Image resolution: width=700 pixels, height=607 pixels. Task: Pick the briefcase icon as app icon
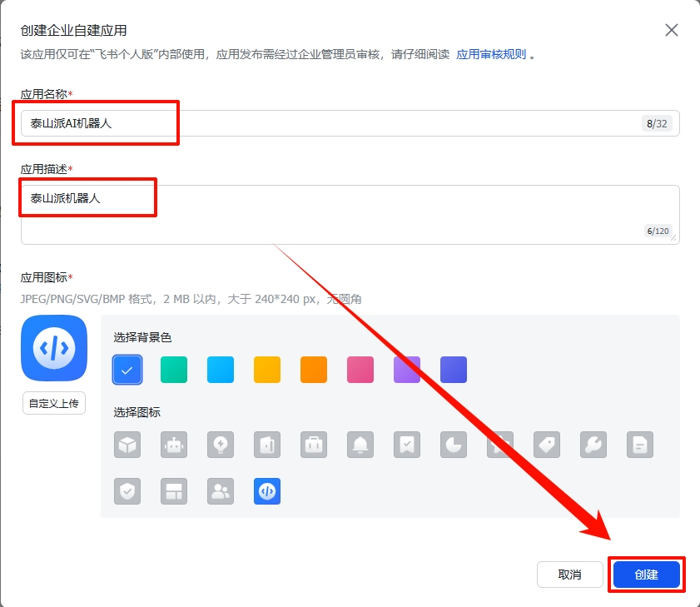[x=313, y=445]
